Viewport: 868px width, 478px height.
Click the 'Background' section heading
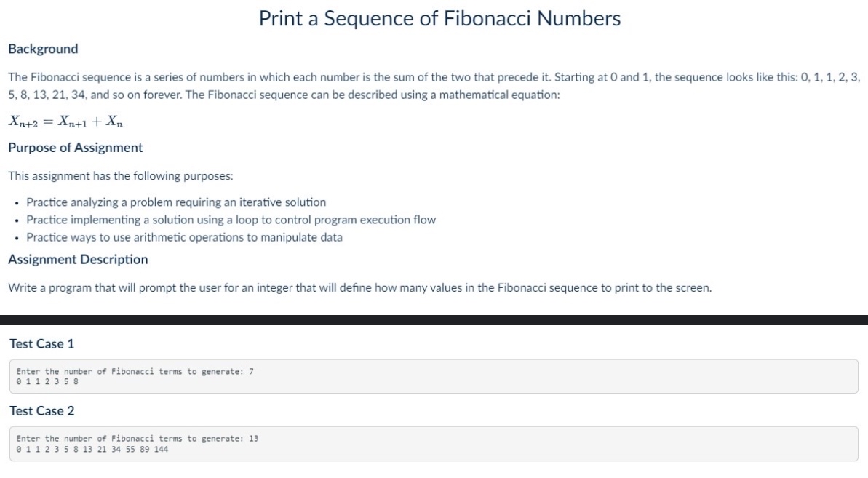tap(43, 49)
